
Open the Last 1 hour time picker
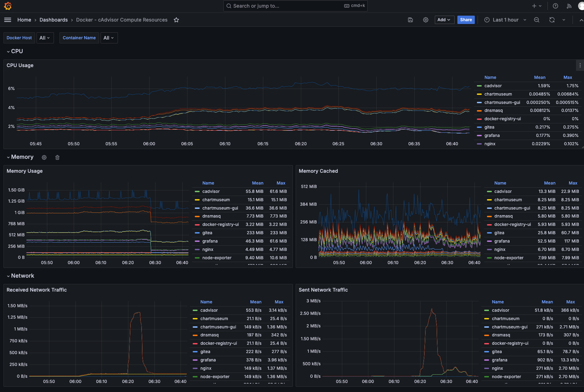505,20
